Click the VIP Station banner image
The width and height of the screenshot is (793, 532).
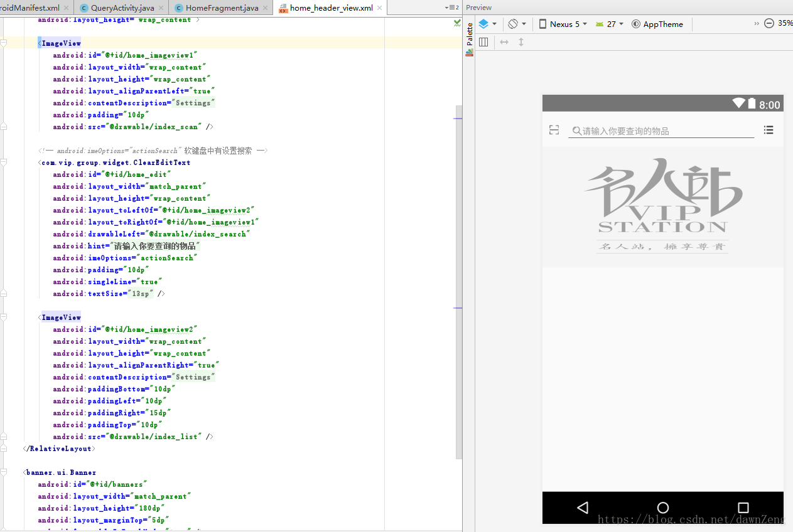(x=663, y=207)
